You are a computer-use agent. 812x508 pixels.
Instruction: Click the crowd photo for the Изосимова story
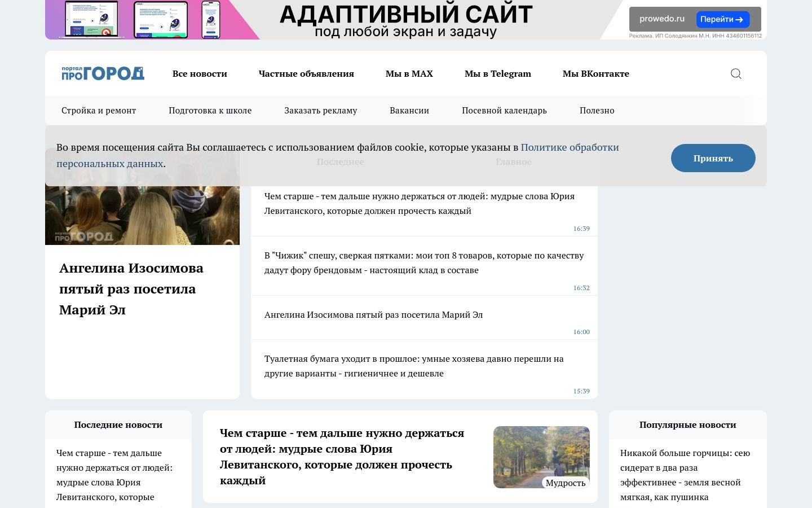pyautogui.click(x=142, y=197)
